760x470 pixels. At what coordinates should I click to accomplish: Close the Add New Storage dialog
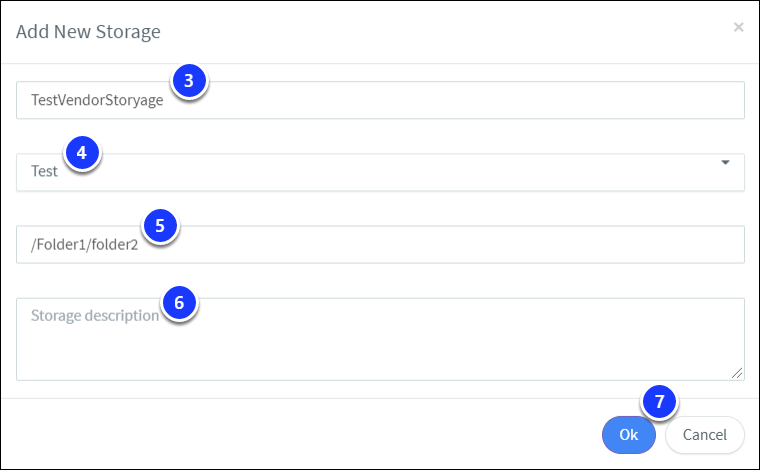[x=738, y=27]
